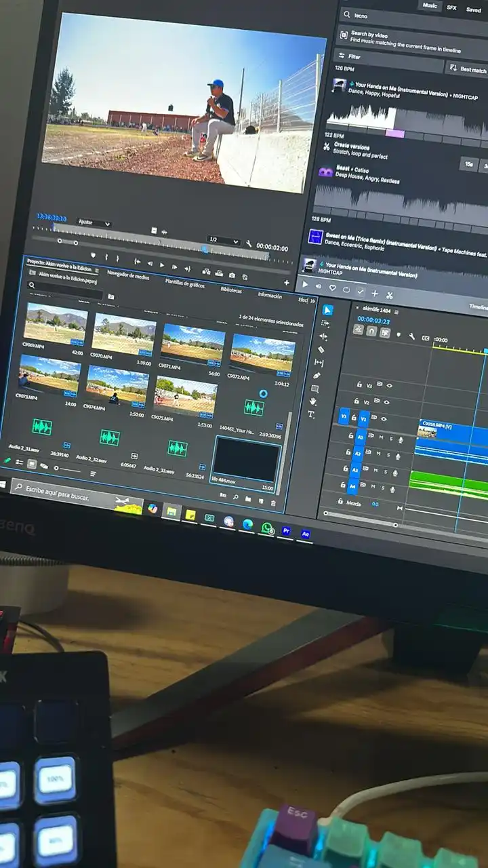Click New Bin folder icon in Project panel

(x=248, y=499)
